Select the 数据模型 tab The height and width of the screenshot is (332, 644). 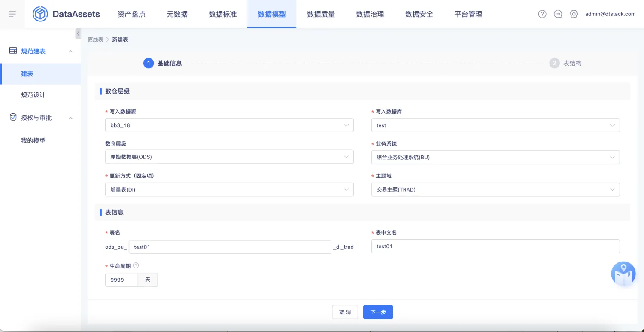[x=272, y=14]
